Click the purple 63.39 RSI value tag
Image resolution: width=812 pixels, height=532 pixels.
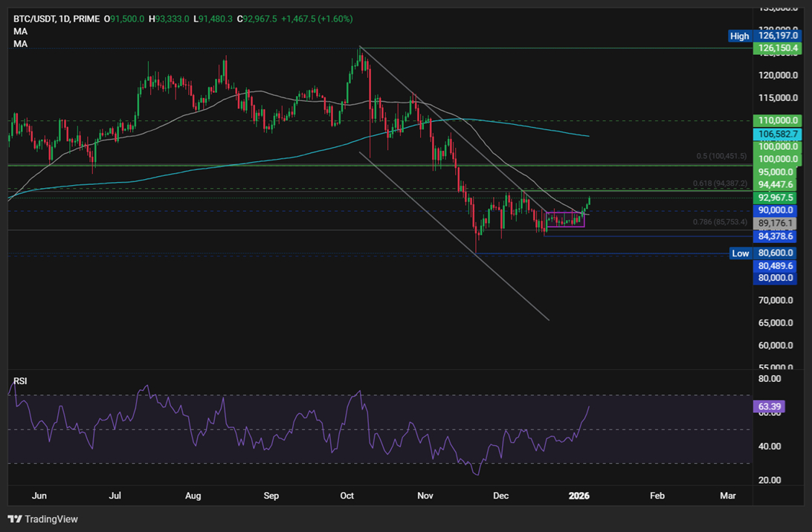(767, 406)
